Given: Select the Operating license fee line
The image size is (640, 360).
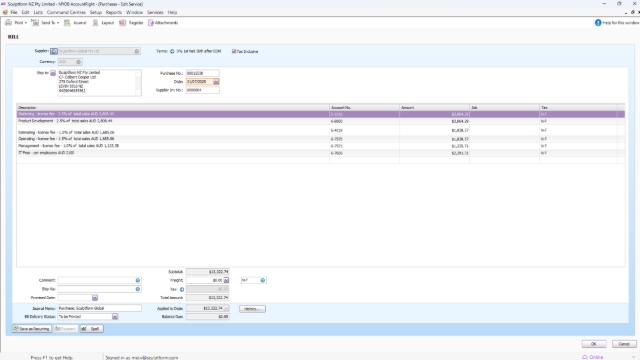Looking at the screenshot, I should [320, 139].
